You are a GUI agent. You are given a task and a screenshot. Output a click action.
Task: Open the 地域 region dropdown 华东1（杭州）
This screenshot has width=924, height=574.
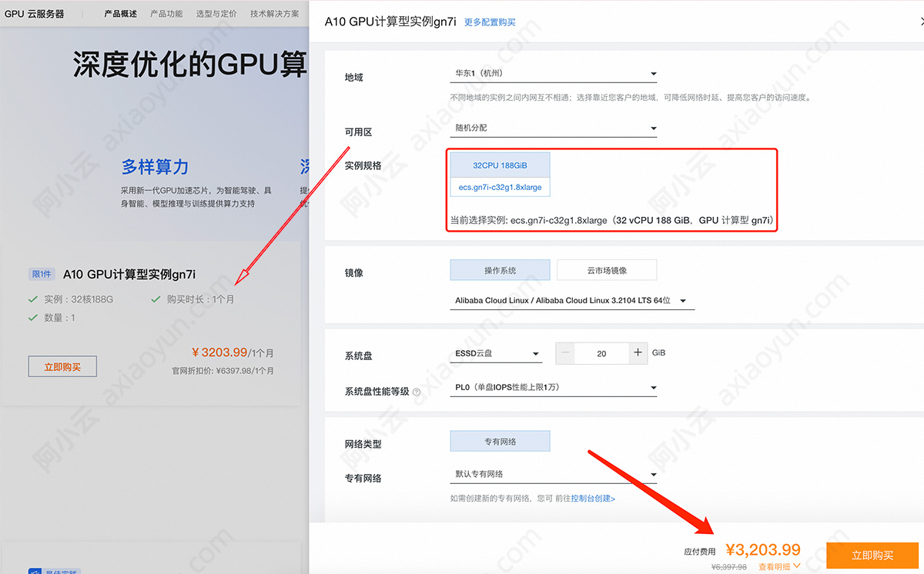554,74
